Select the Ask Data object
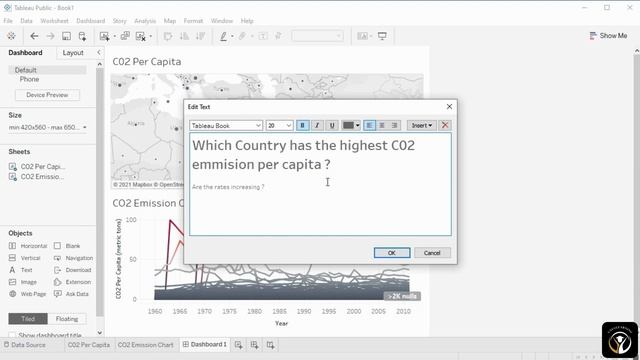The image size is (640, 360). pyautogui.click(x=71, y=294)
